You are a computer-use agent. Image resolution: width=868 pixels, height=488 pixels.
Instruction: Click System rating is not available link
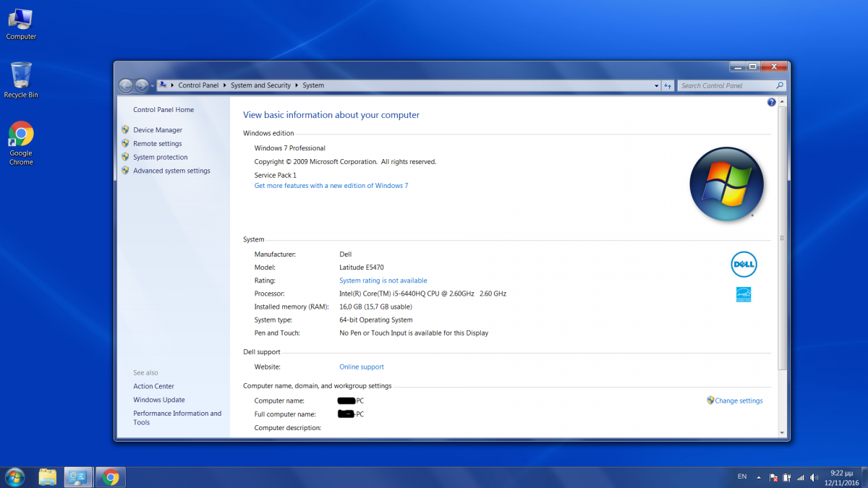click(x=383, y=281)
